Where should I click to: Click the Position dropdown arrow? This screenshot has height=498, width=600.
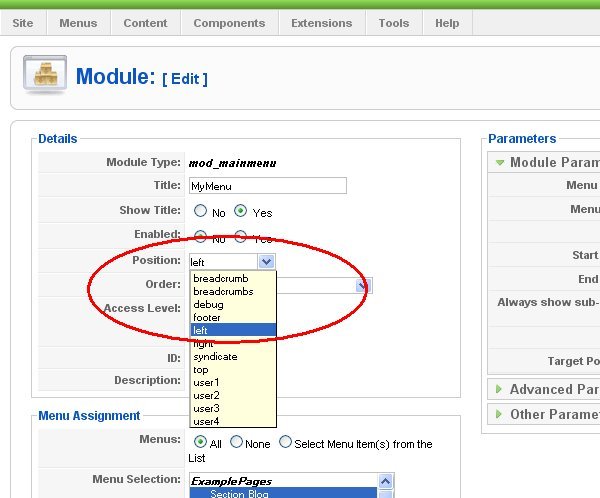pos(266,261)
